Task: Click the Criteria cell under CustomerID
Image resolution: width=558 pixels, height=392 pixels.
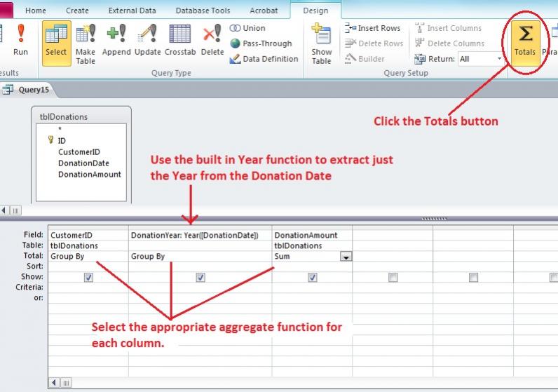Action: click(x=88, y=287)
